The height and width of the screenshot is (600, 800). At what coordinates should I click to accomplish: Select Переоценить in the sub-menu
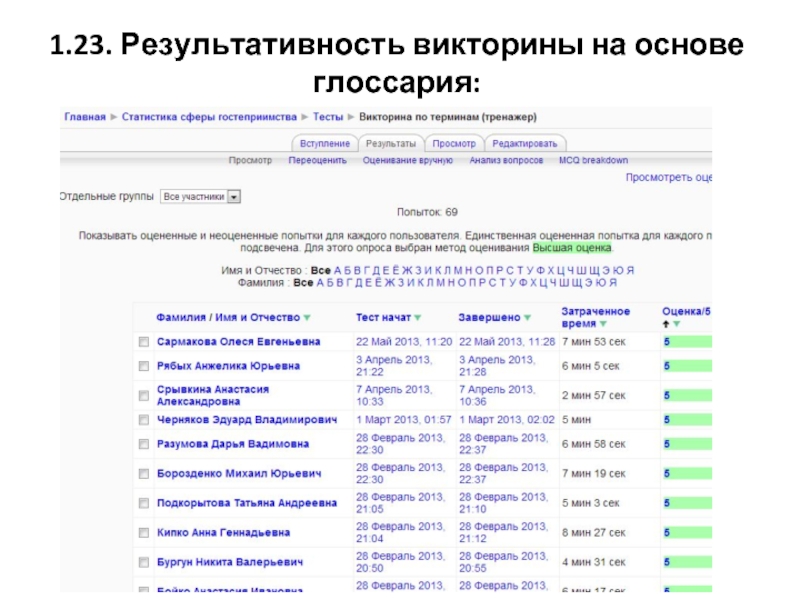(x=317, y=160)
